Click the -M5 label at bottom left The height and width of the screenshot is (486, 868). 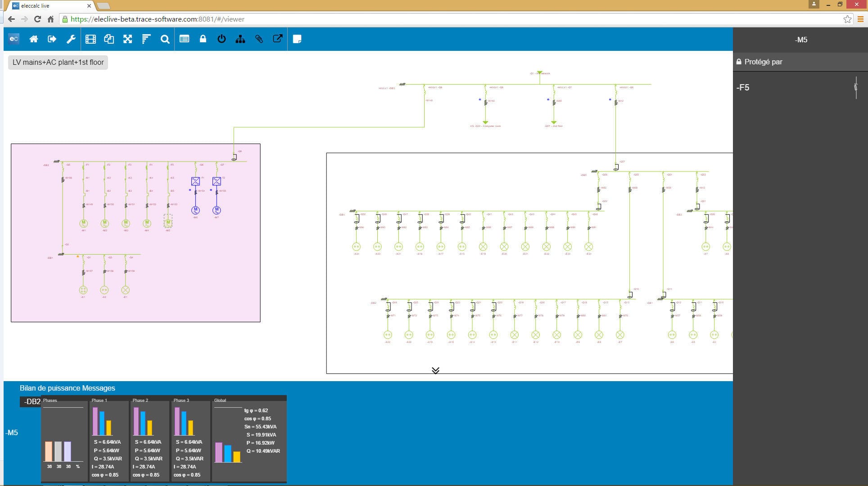point(12,433)
